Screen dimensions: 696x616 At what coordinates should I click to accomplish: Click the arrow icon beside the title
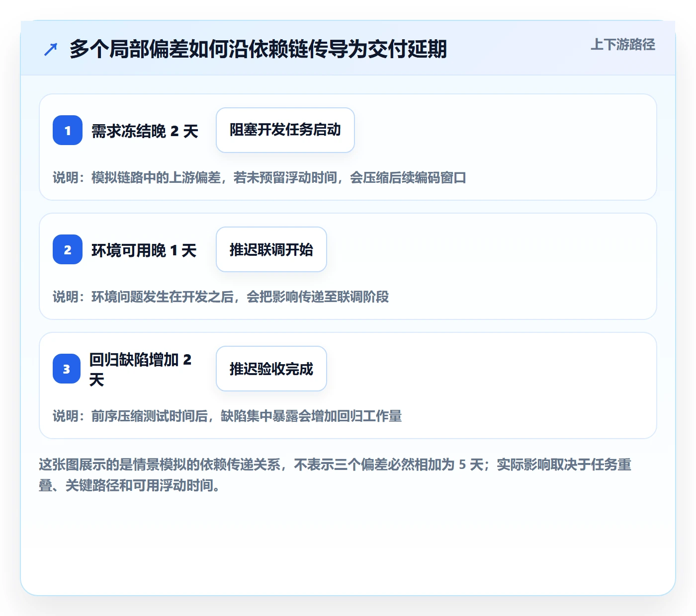click(51, 49)
